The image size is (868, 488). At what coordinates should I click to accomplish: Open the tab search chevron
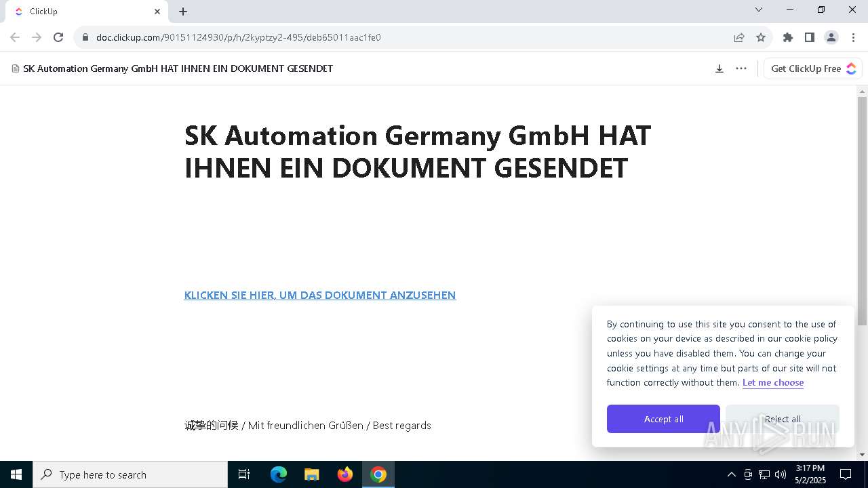[x=759, y=9]
